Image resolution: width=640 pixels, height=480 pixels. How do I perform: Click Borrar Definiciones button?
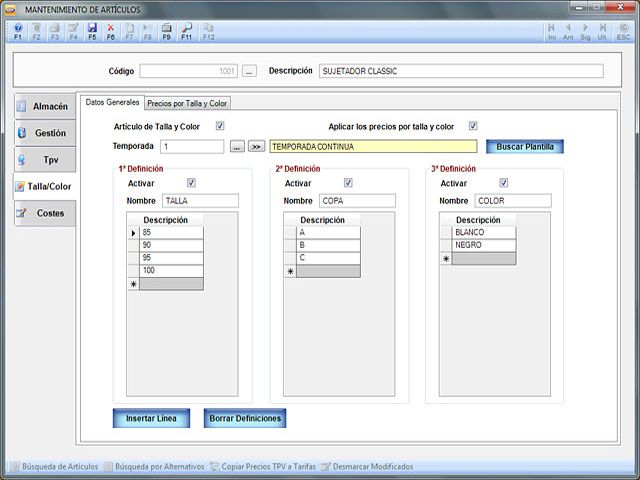click(245, 418)
